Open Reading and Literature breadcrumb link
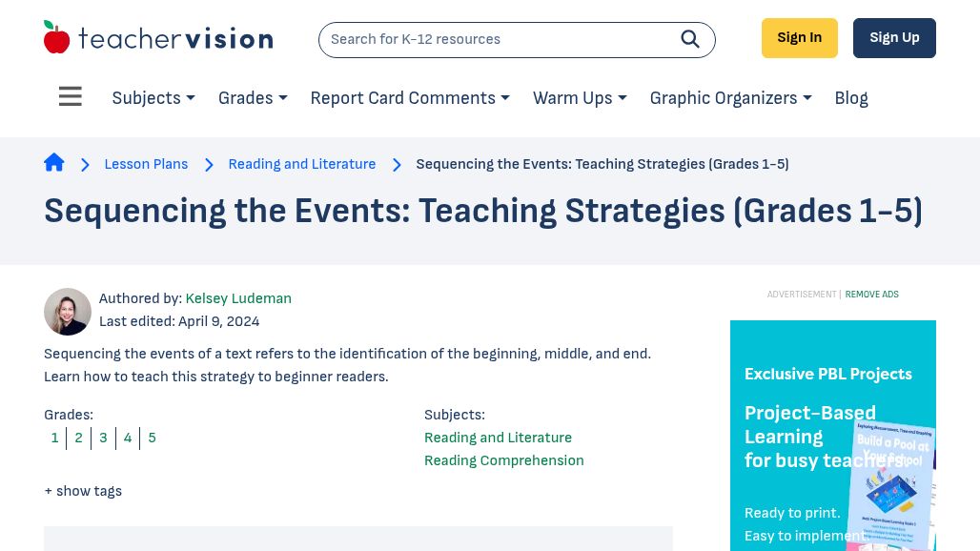The image size is (980, 551). 302,164
